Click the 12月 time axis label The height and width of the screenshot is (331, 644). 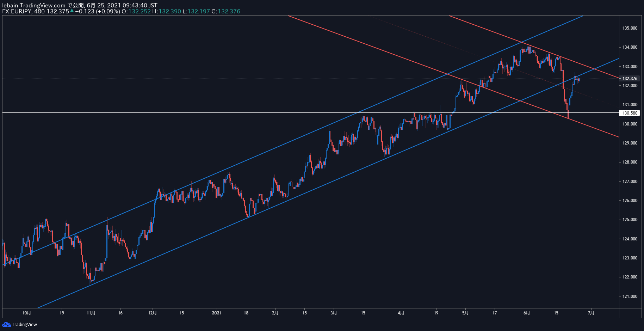153,313
